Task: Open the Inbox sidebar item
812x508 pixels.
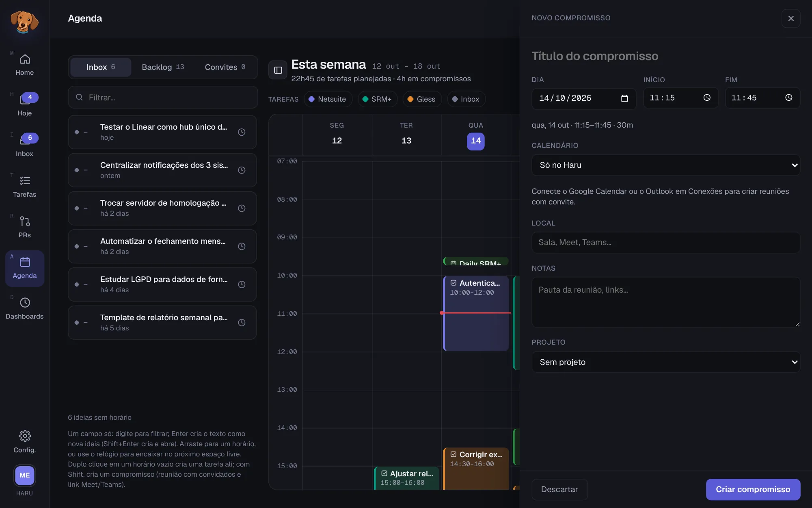Action: coord(24,146)
